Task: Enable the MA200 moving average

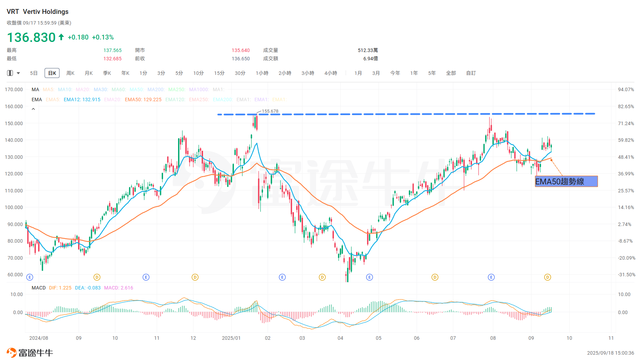Action: 156,89
